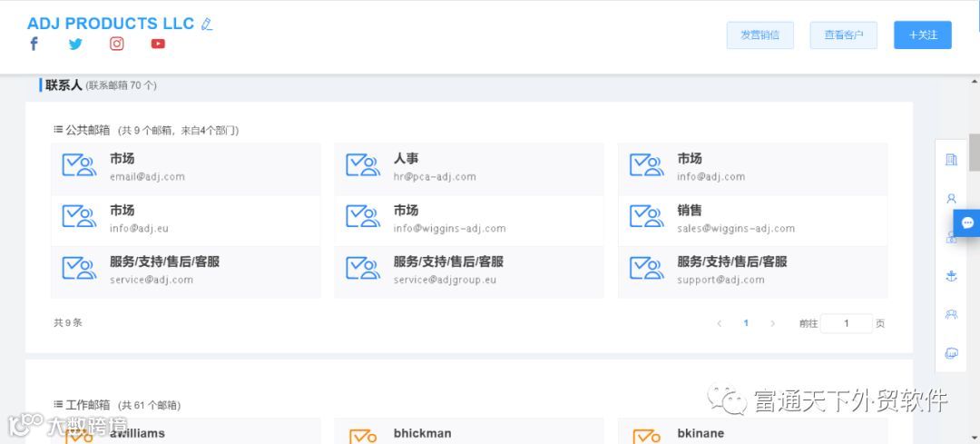
Task: Click the 联系人 section heading
Action: click(64, 85)
